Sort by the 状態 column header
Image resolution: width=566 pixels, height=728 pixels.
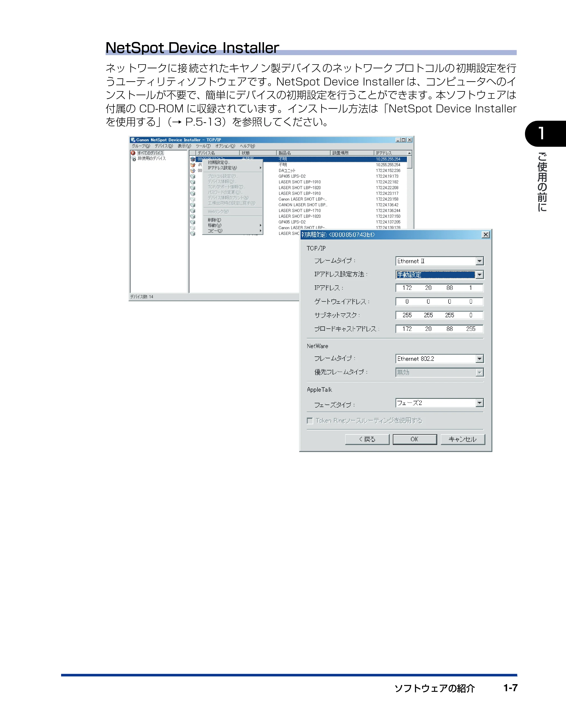pos(258,153)
